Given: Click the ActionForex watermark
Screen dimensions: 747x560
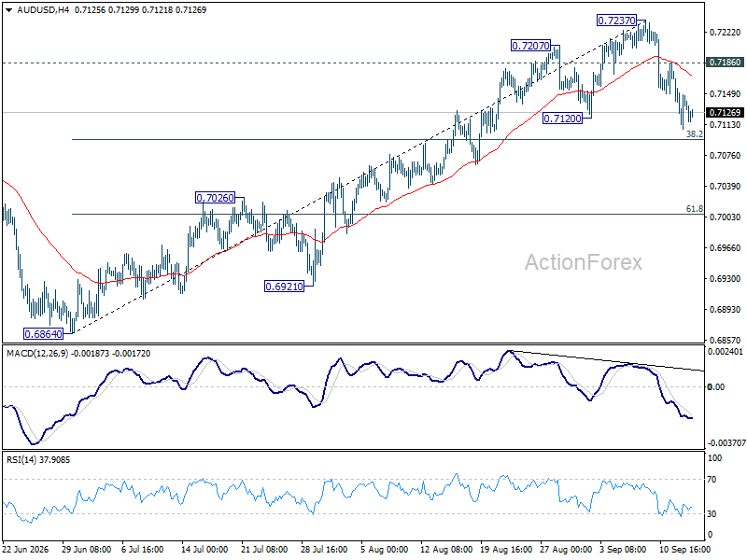Looking at the screenshot, I should click(x=583, y=262).
